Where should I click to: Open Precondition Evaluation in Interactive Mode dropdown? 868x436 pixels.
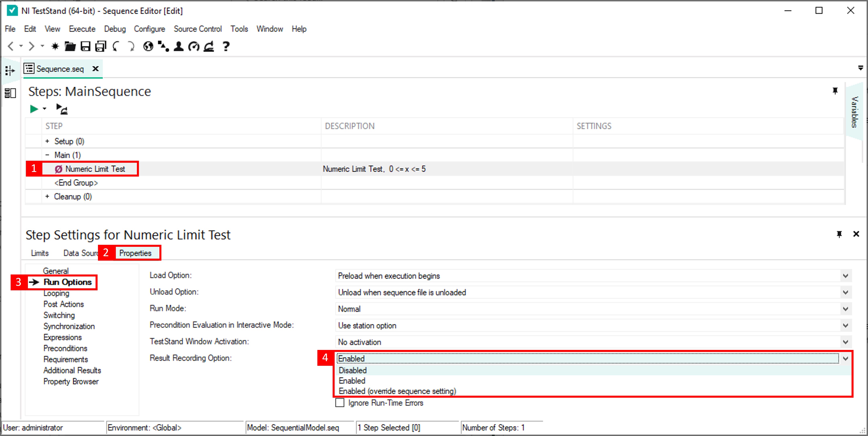pos(846,325)
